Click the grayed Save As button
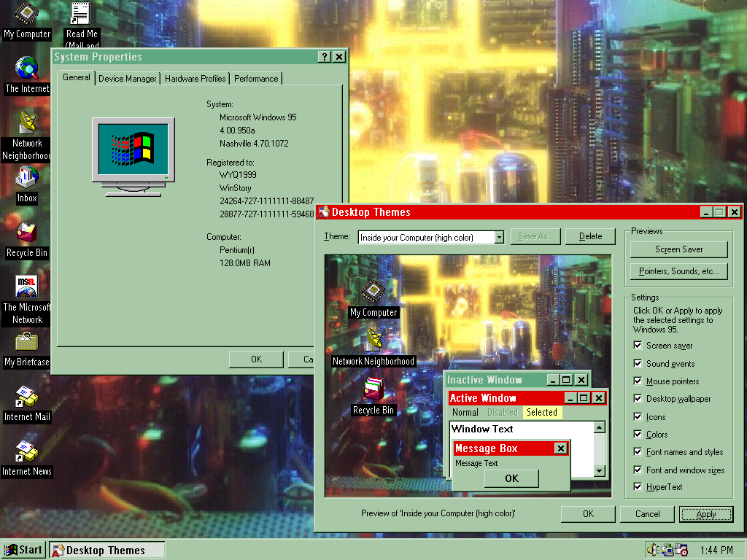This screenshot has height=560, width=747. tap(535, 236)
